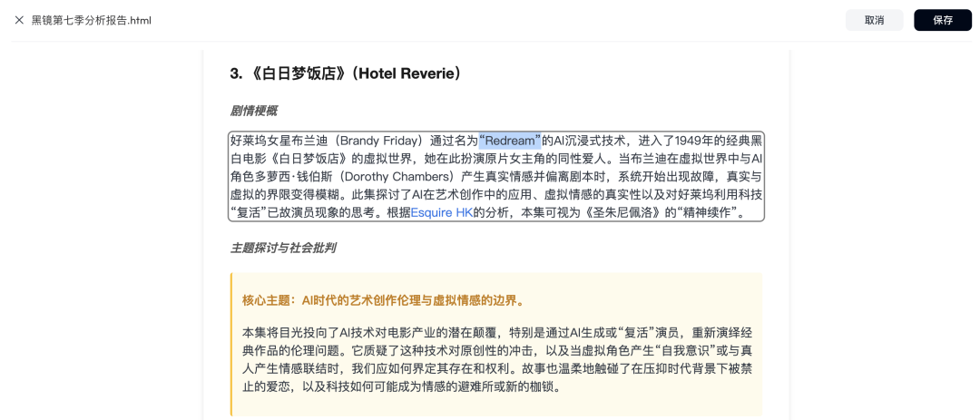
Task: Save changes with the 保存 button
Action: pyautogui.click(x=943, y=20)
